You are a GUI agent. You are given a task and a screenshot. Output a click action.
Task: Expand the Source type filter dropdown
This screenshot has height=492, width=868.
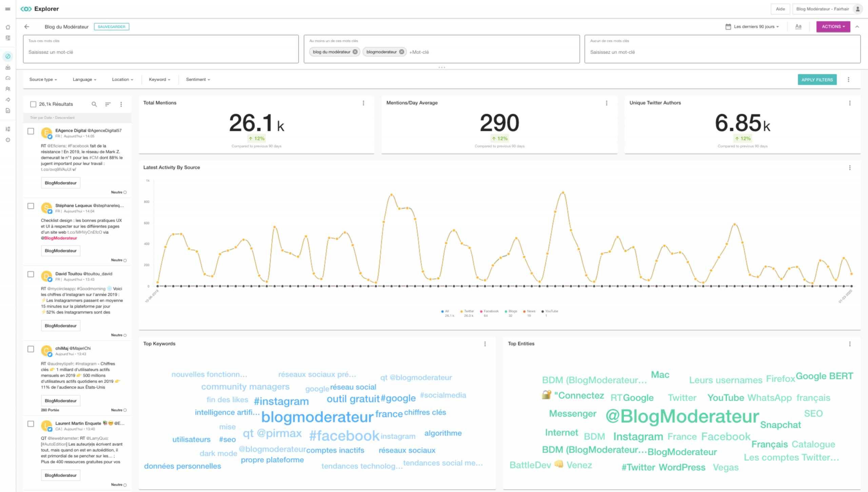point(43,79)
